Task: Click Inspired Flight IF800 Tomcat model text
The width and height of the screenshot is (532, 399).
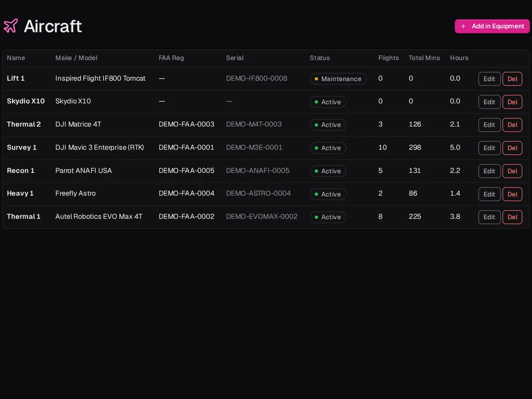Action: pos(100,78)
